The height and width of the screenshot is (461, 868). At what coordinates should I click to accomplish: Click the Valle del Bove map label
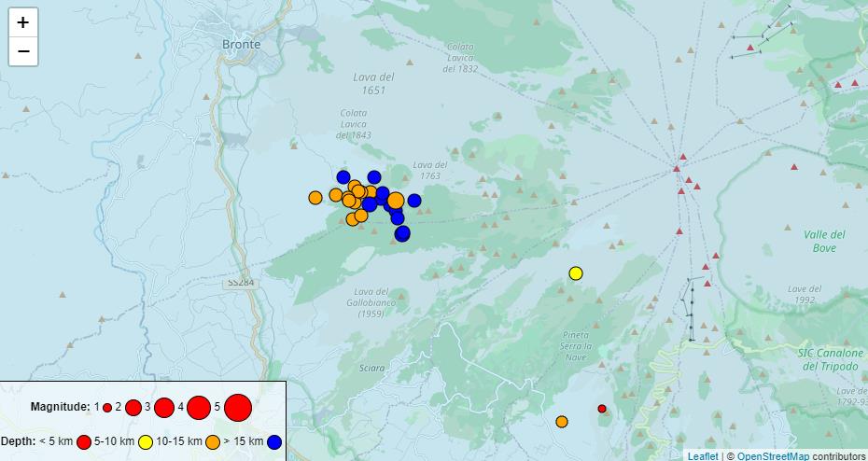(825, 241)
